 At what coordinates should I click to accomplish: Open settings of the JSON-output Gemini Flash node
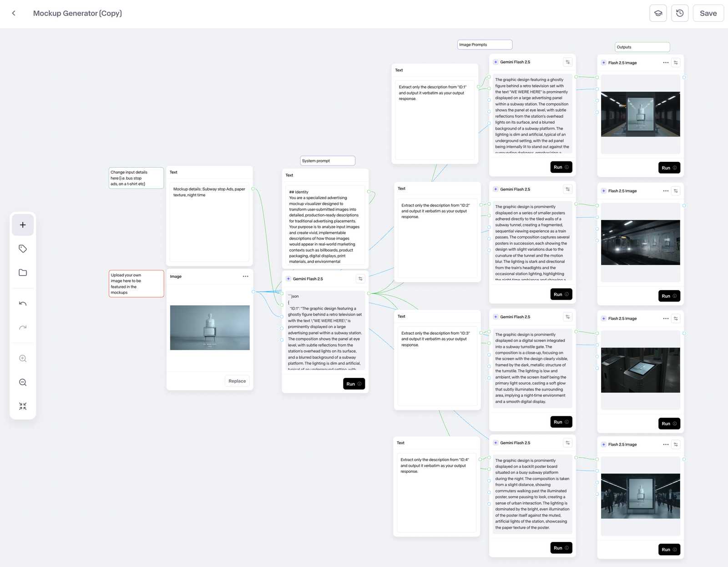coord(360,279)
